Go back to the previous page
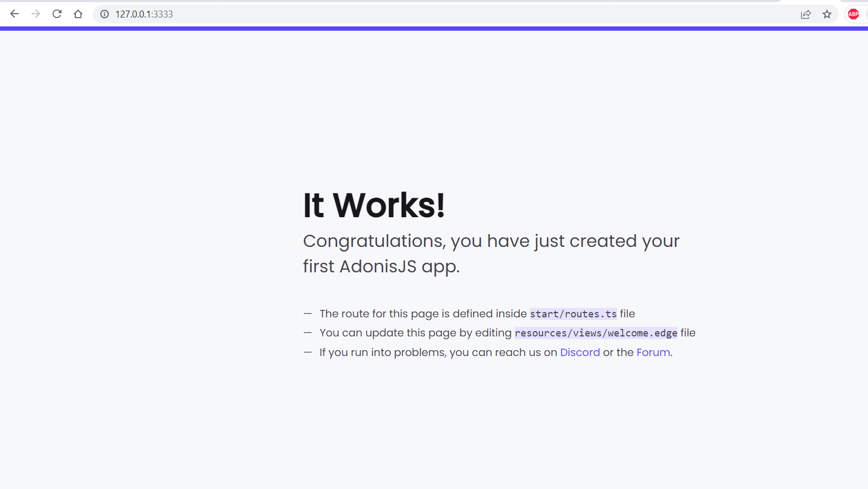This screenshot has width=868, height=489. click(15, 14)
